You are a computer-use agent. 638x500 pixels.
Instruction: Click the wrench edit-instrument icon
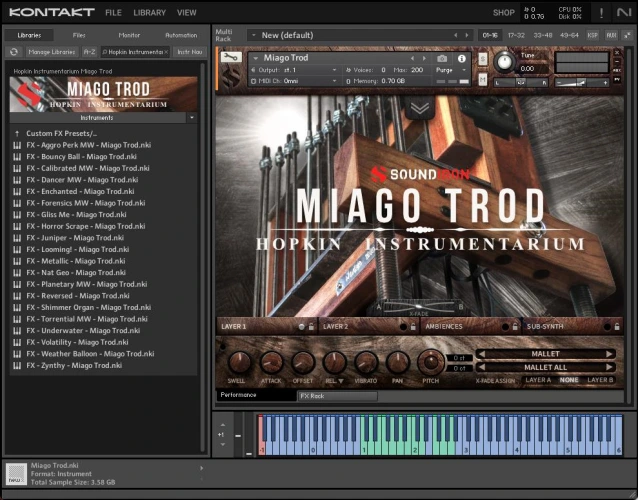(x=229, y=59)
